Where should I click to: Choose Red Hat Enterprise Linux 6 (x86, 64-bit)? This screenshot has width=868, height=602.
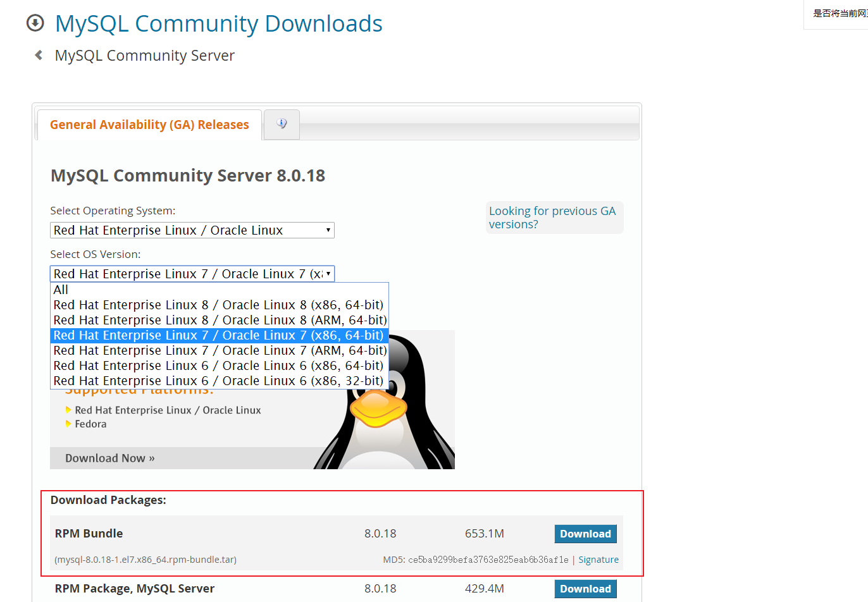tap(220, 365)
